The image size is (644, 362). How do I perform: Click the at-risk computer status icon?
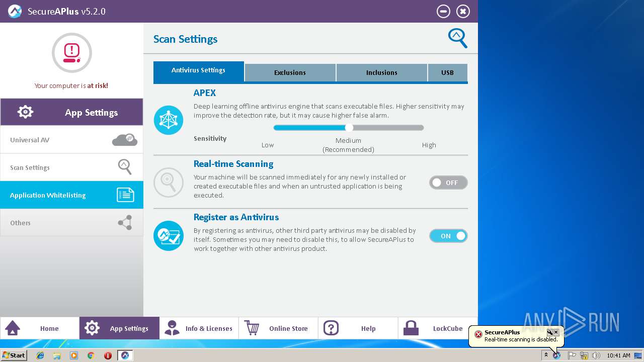coord(71,53)
